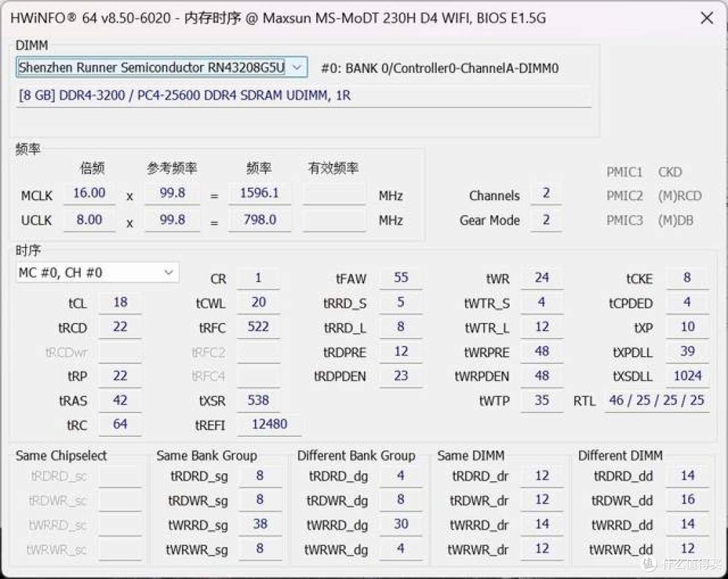Click the tRDPDEN value 23
This screenshot has height=579, width=728.
[400, 375]
